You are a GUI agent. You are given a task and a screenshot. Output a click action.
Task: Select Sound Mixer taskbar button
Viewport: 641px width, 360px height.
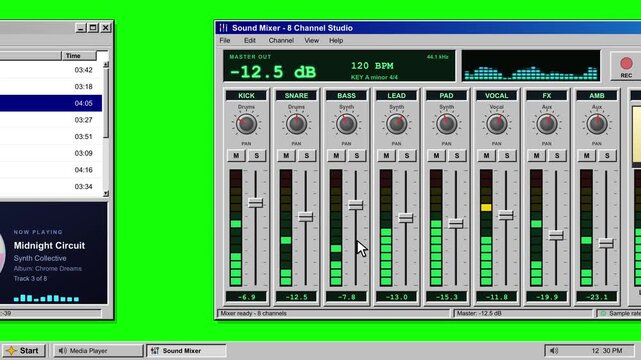click(186, 351)
